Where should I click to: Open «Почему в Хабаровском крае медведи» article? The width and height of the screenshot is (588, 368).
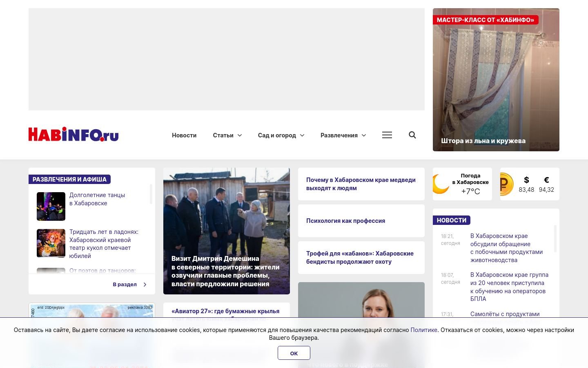[361, 184]
